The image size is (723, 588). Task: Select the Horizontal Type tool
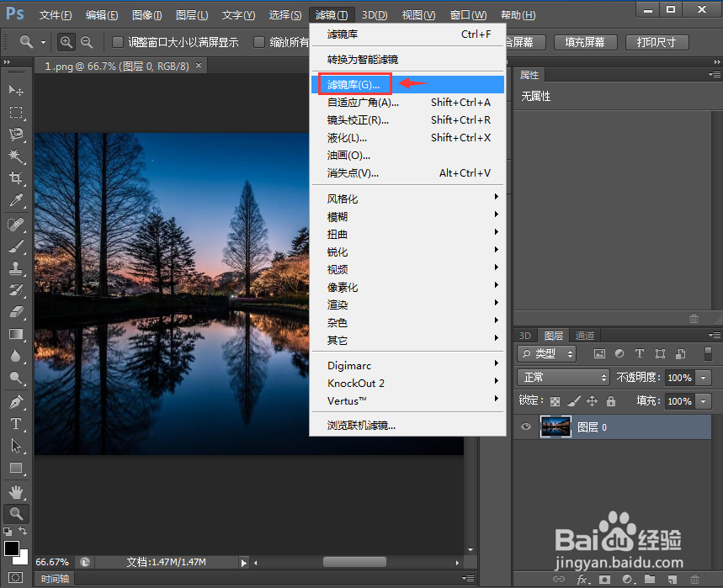(x=16, y=423)
